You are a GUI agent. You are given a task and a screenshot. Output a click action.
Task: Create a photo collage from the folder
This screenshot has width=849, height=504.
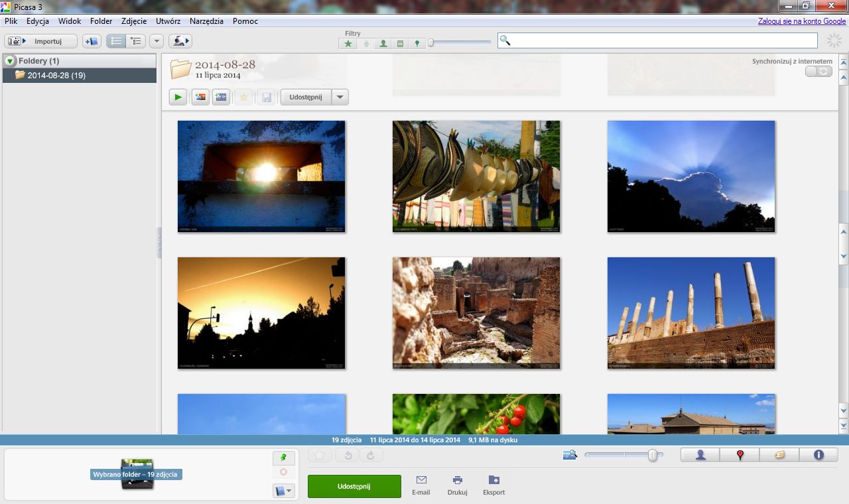point(200,97)
